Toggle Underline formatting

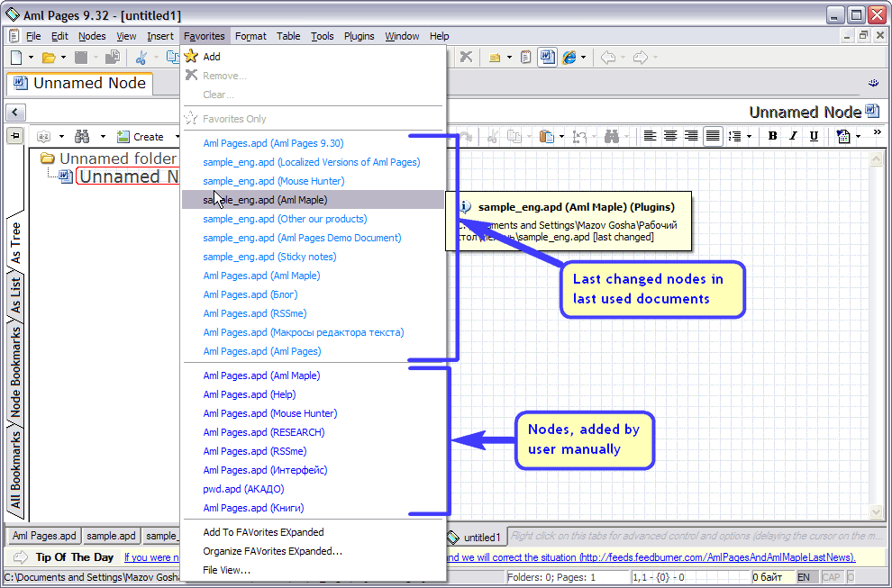click(x=814, y=136)
